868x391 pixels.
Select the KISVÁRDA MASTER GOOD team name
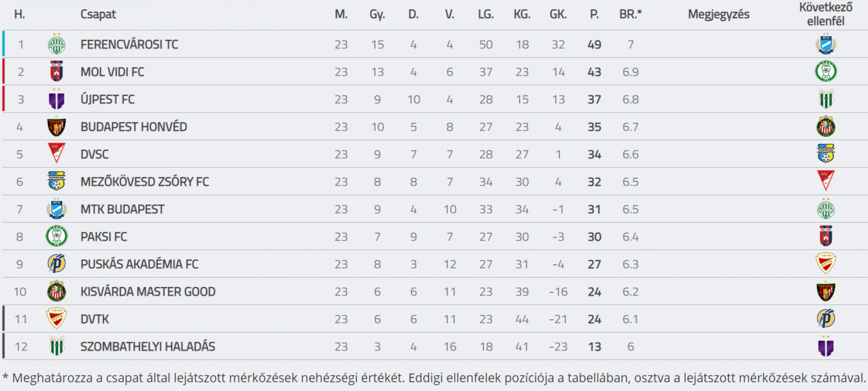(x=148, y=292)
